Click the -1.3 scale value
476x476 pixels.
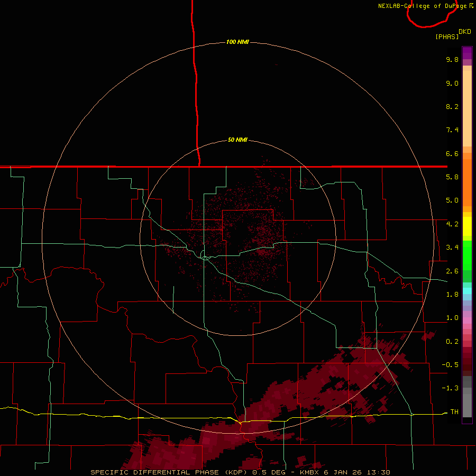pos(450,388)
